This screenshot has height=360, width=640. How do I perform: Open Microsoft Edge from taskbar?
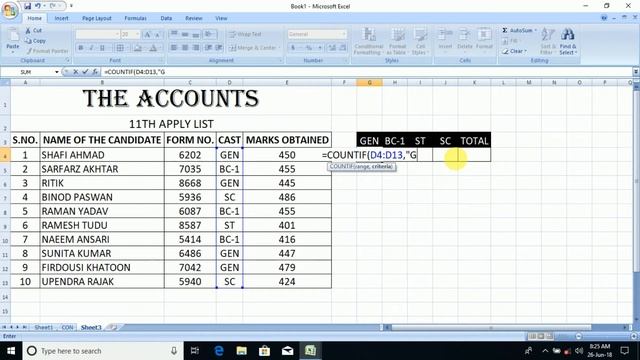click(219, 351)
